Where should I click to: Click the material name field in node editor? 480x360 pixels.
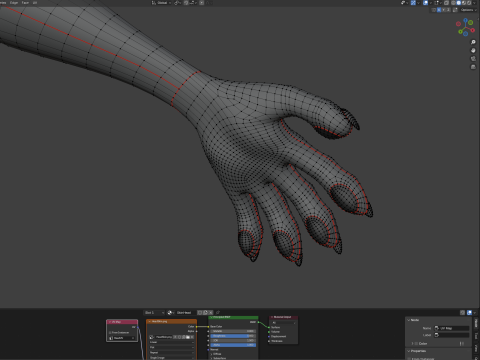tap(186, 313)
